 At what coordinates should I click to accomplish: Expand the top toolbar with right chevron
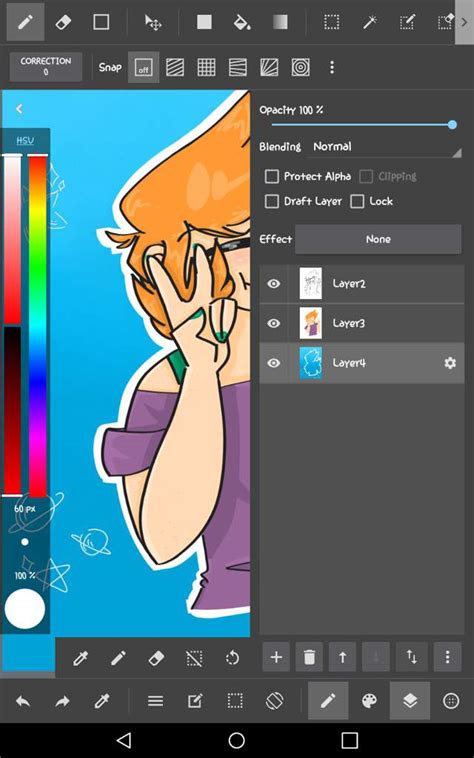[x=464, y=22]
